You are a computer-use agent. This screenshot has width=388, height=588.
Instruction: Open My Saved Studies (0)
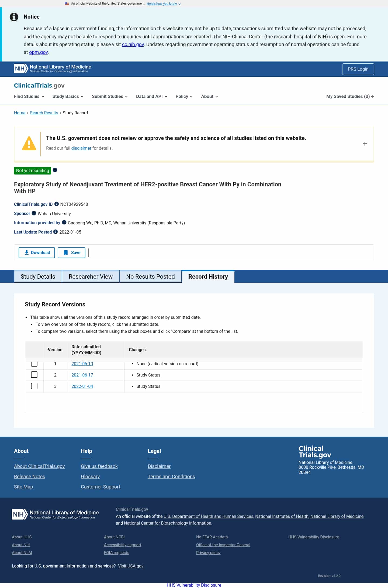pos(350,96)
